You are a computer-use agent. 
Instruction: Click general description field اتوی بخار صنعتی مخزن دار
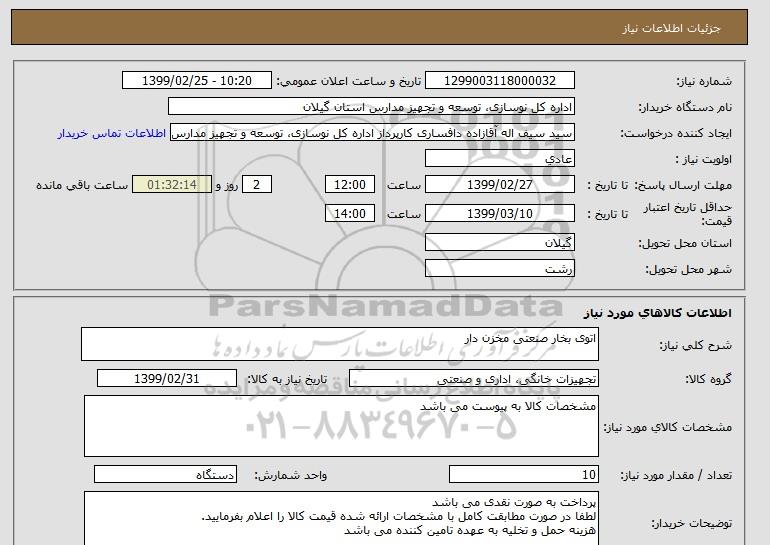click(x=340, y=344)
